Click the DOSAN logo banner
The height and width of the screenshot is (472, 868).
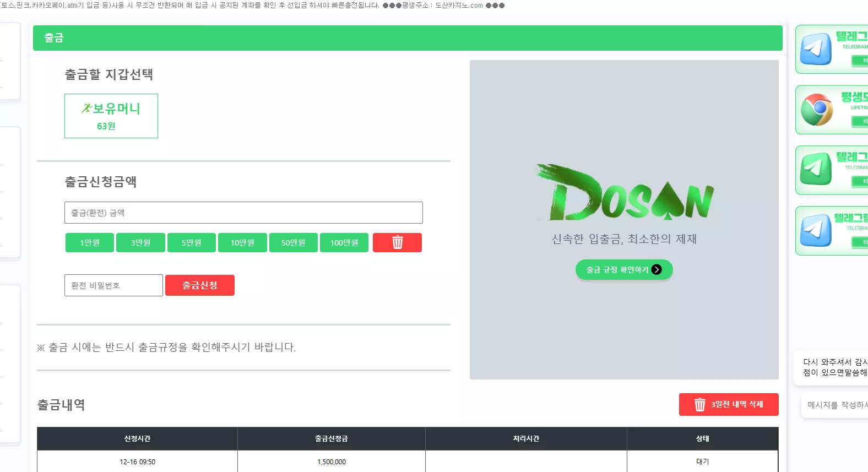point(625,193)
